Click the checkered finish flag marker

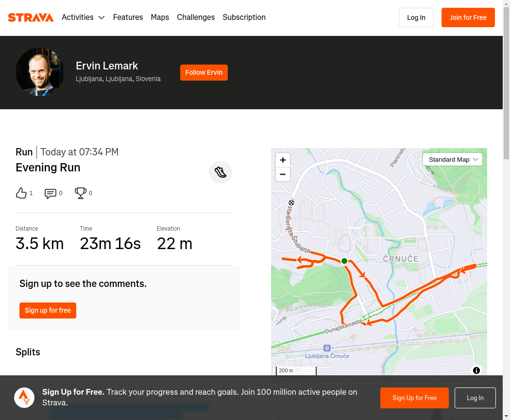(x=291, y=202)
